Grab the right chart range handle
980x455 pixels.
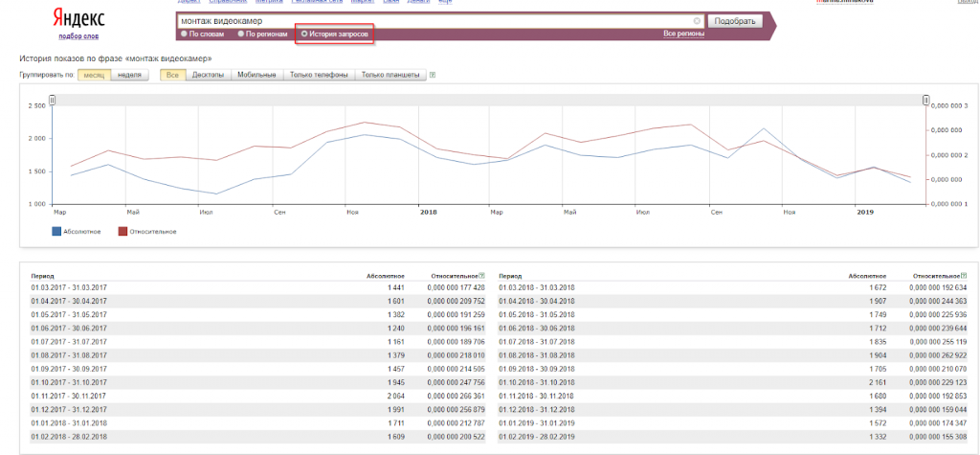[925, 100]
